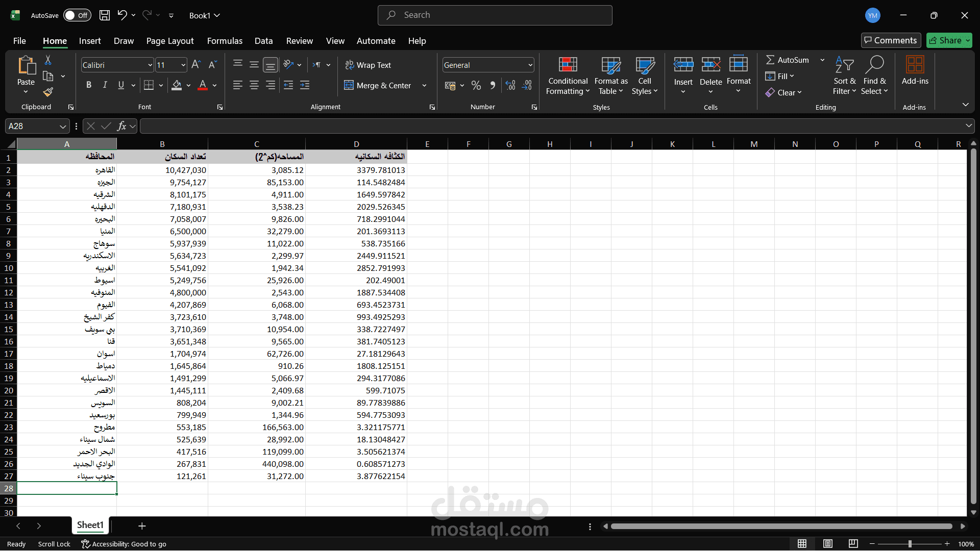Toggle Italic formatting

[x=105, y=85]
